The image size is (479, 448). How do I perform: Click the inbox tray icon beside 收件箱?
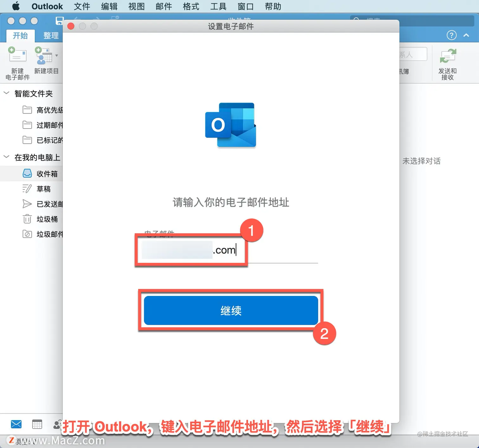tap(27, 173)
